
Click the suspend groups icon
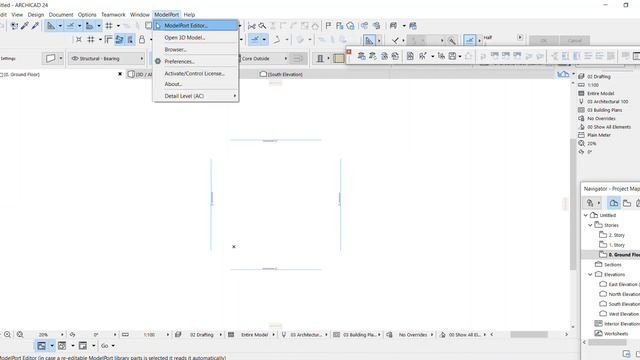[130, 39]
